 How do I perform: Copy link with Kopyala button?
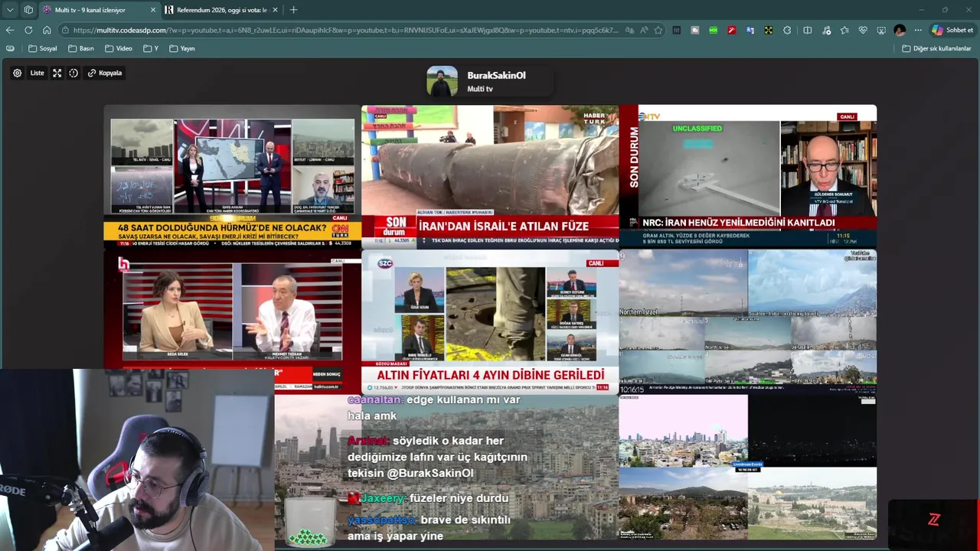105,73
